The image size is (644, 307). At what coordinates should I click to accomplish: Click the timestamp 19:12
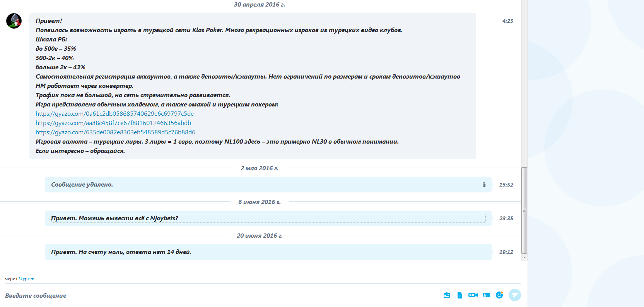[506, 252]
